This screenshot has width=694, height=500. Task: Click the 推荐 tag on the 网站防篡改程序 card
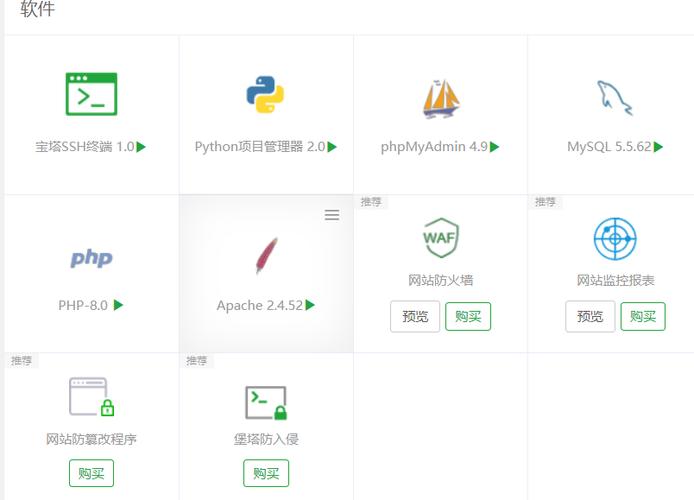[21, 360]
